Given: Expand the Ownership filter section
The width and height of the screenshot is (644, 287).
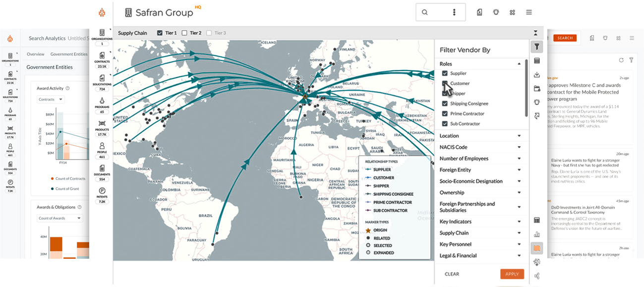Looking at the screenshot, I should (x=519, y=193).
